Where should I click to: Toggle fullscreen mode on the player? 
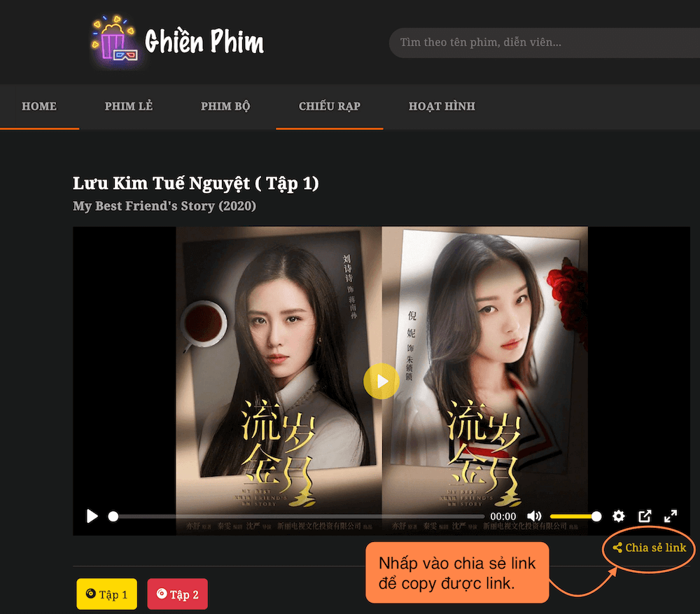click(671, 517)
